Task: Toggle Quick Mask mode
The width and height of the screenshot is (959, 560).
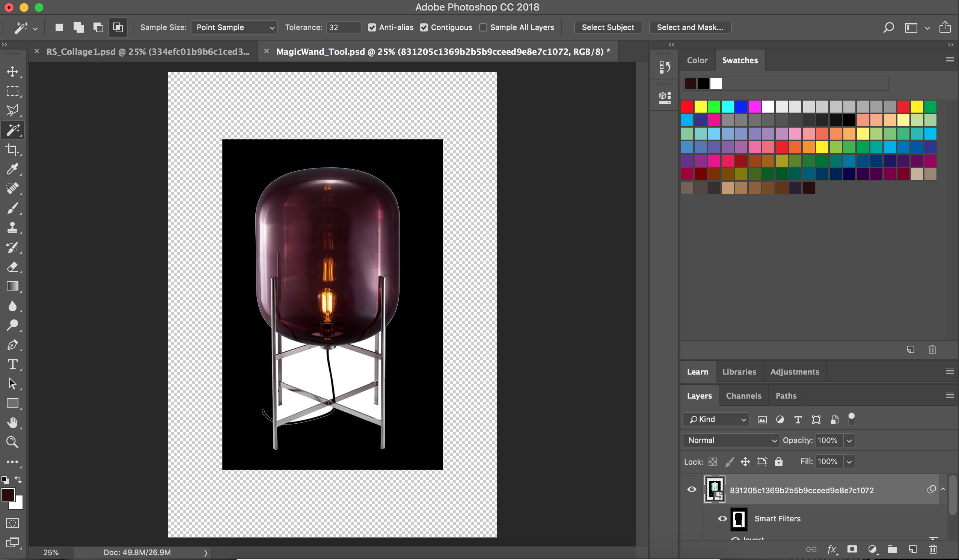Action: [x=12, y=523]
